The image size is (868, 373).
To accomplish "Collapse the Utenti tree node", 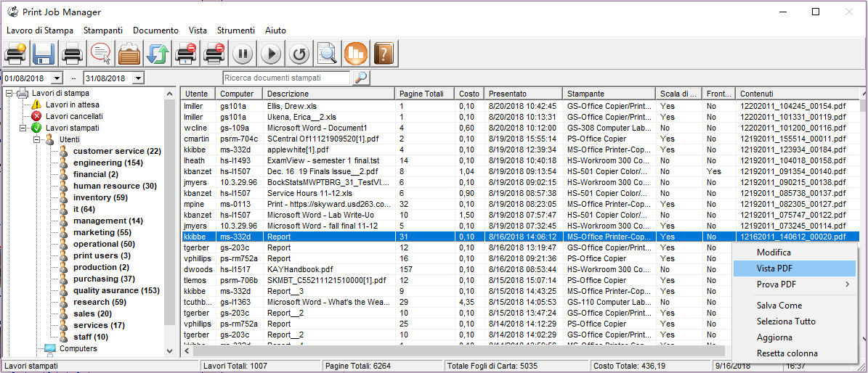I will tap(37, 139).
